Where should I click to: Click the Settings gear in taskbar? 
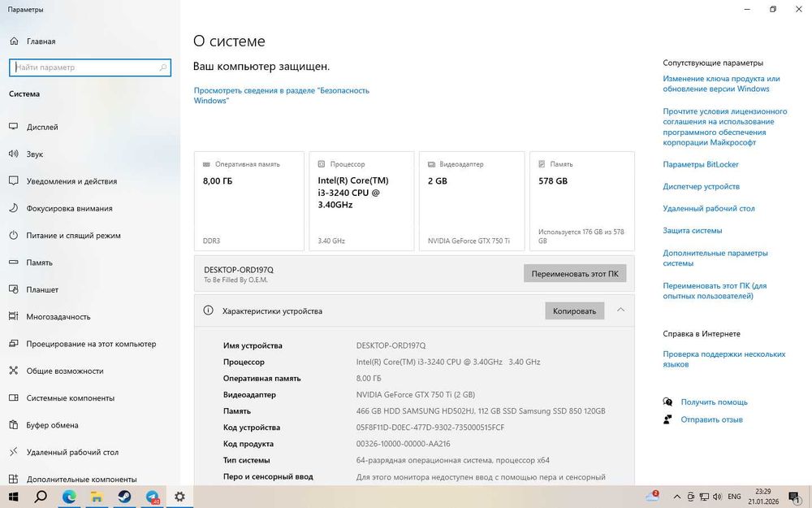point(179,497)
